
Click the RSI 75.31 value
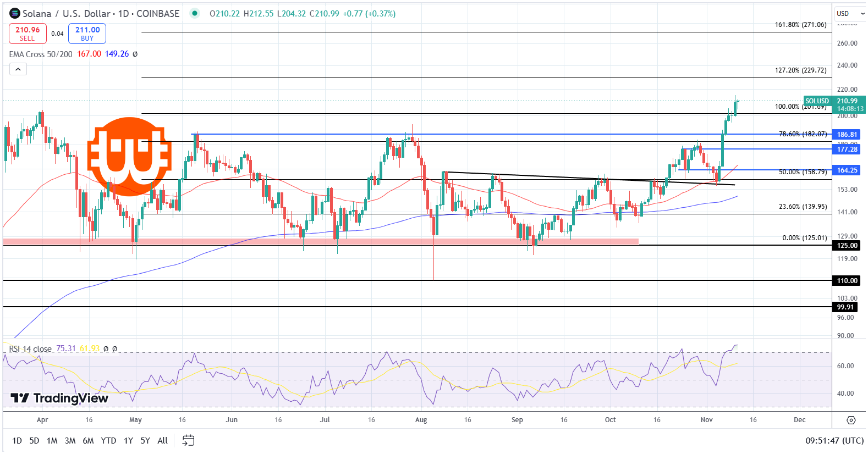[x=66, y=349]
